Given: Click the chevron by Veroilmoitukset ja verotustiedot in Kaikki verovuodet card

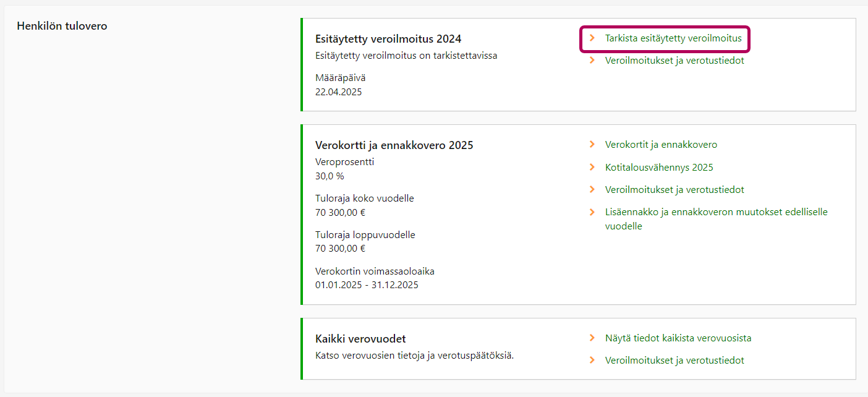Looking at the screenshot, I should [x=592, y=360].
